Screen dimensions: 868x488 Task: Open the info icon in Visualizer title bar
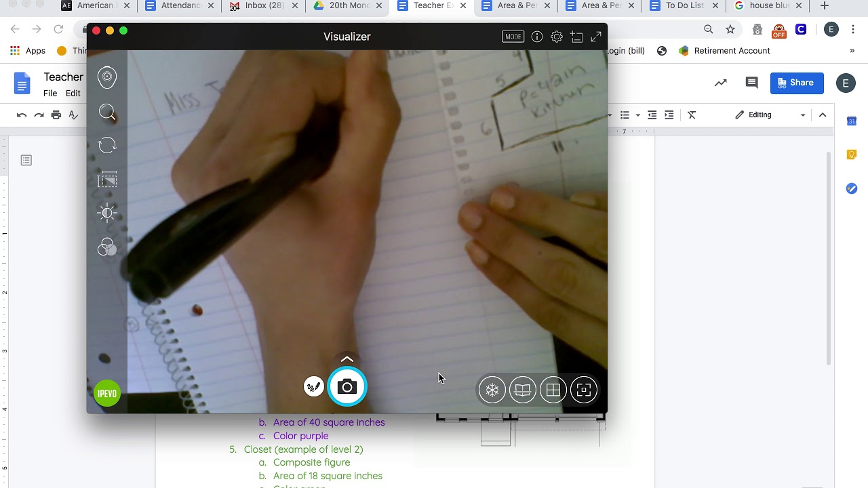pyautogui.click(x=537, y=37)
